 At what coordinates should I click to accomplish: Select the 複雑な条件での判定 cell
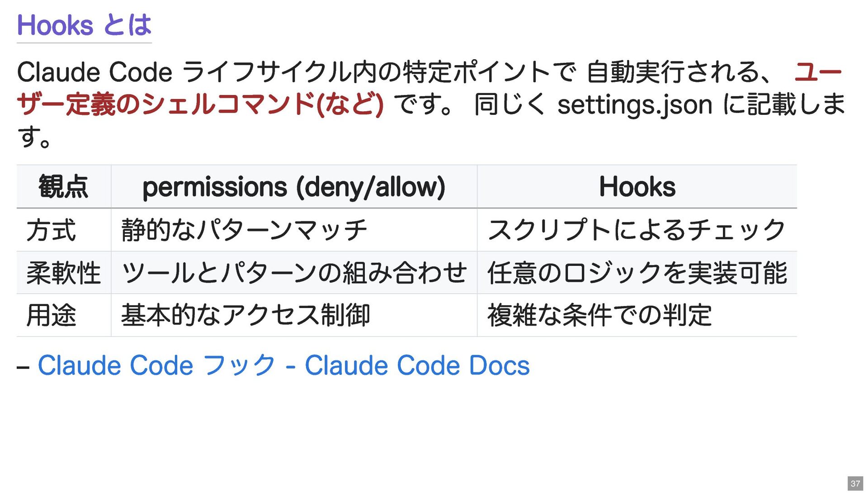(599, 315)
